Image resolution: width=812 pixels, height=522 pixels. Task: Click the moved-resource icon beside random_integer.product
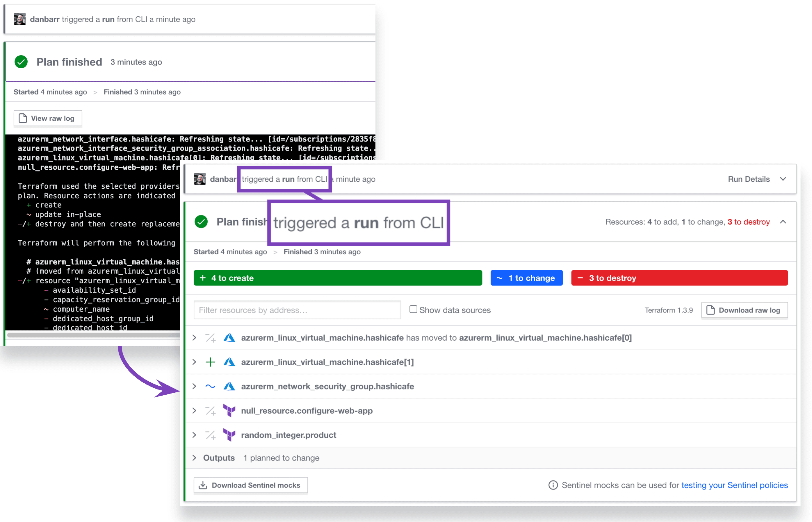tap(211, 435)
